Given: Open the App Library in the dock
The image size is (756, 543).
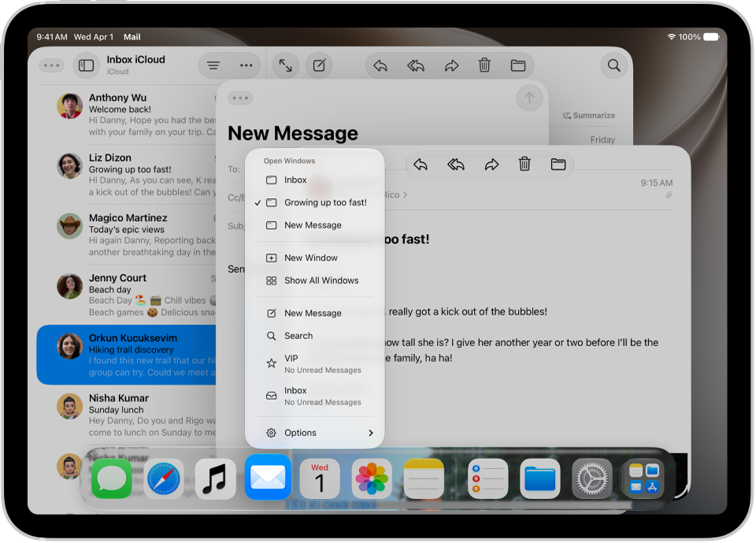Looking at the screenshot, I should tap(644, 478).
